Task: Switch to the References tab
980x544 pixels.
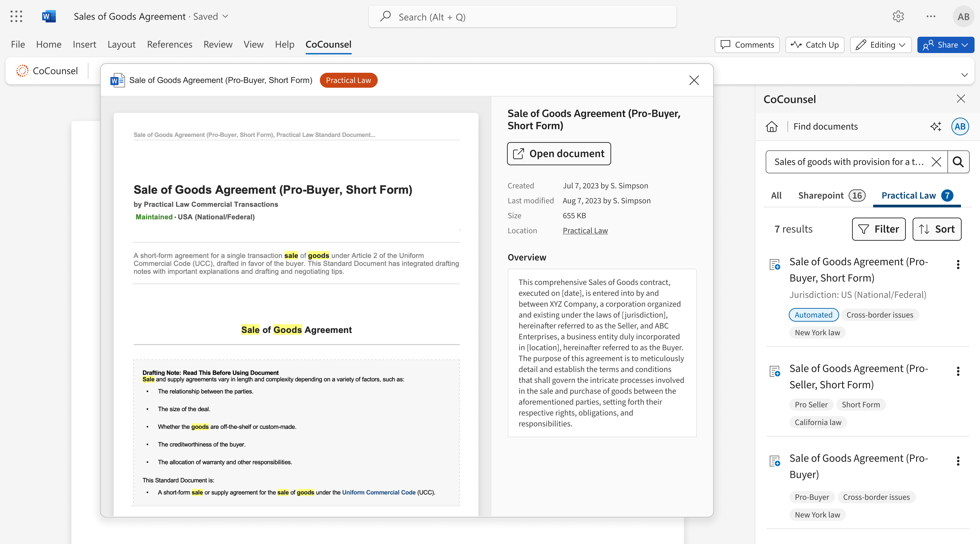Action: (170, 44)
